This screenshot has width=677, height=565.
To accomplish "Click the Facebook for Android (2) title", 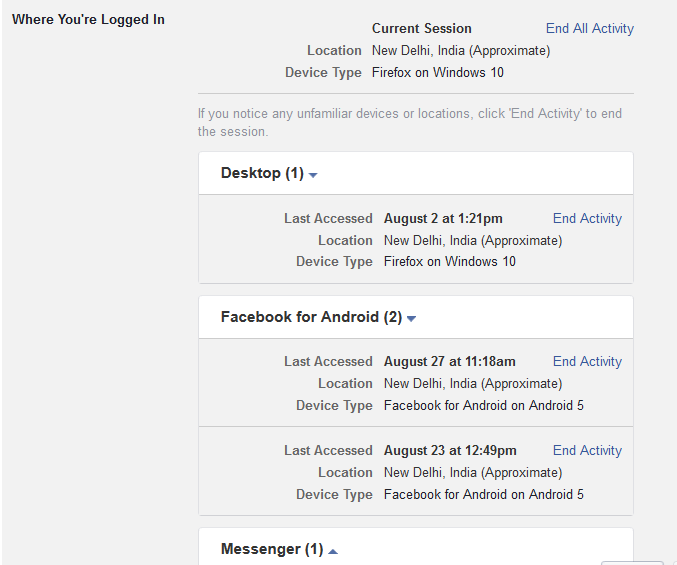I will (311, 317).
